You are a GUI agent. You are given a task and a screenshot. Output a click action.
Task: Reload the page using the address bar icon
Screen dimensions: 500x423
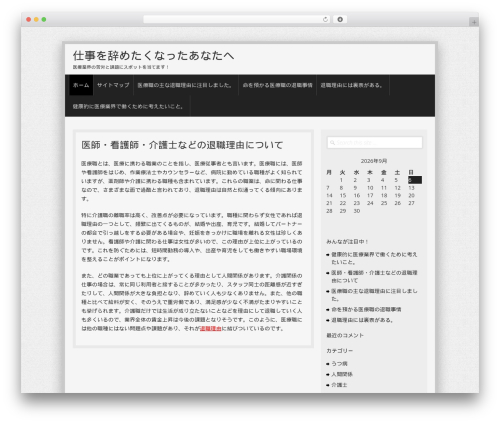click(325, 19)
